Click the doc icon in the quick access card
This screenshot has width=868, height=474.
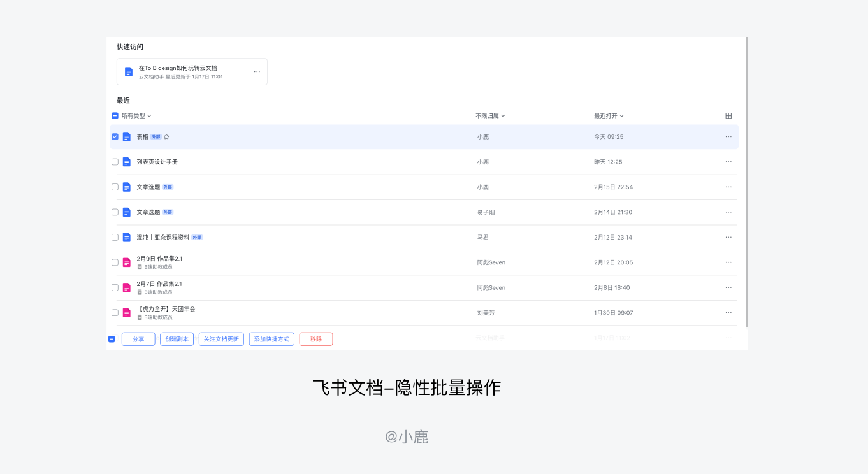[x=129, y=72]
